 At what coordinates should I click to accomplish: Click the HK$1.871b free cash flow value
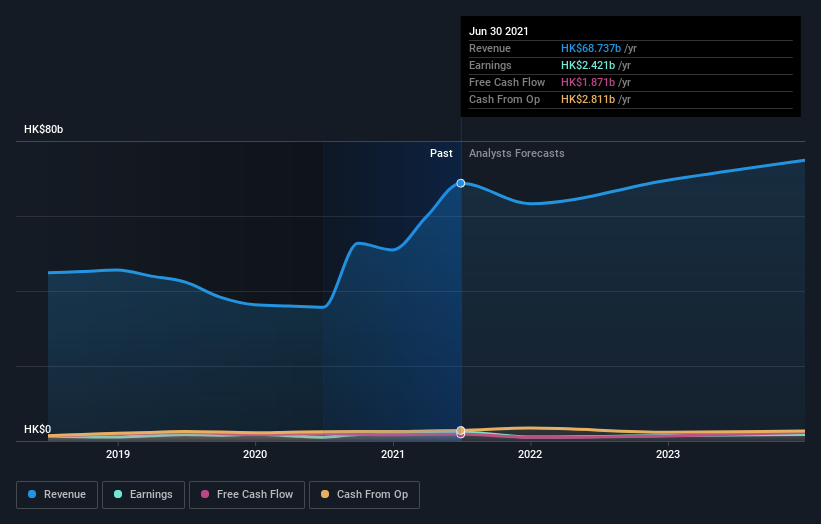(x=588, y=82)
